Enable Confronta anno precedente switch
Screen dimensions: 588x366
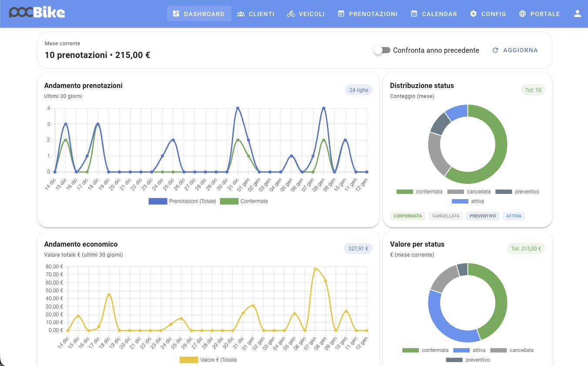(x=382, y=50)
